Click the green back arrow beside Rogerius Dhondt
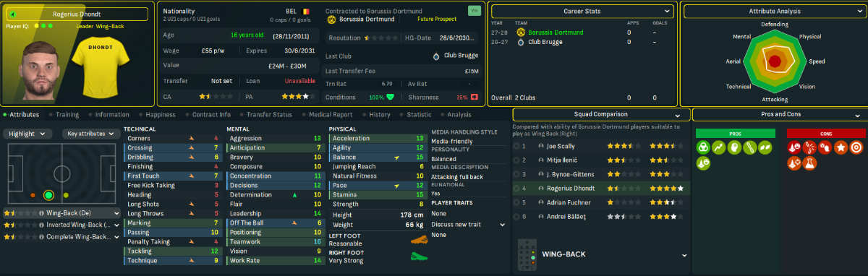The image size is (868, 276). pyautogui.click(x=13, y=14)
